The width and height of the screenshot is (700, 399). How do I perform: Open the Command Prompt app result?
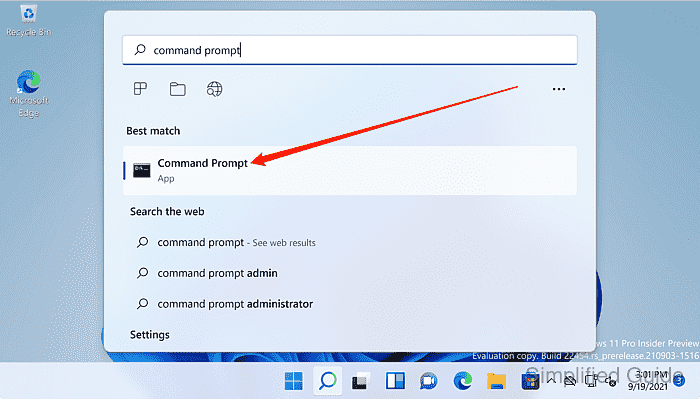pyautogui.click(x=350, y=170)
